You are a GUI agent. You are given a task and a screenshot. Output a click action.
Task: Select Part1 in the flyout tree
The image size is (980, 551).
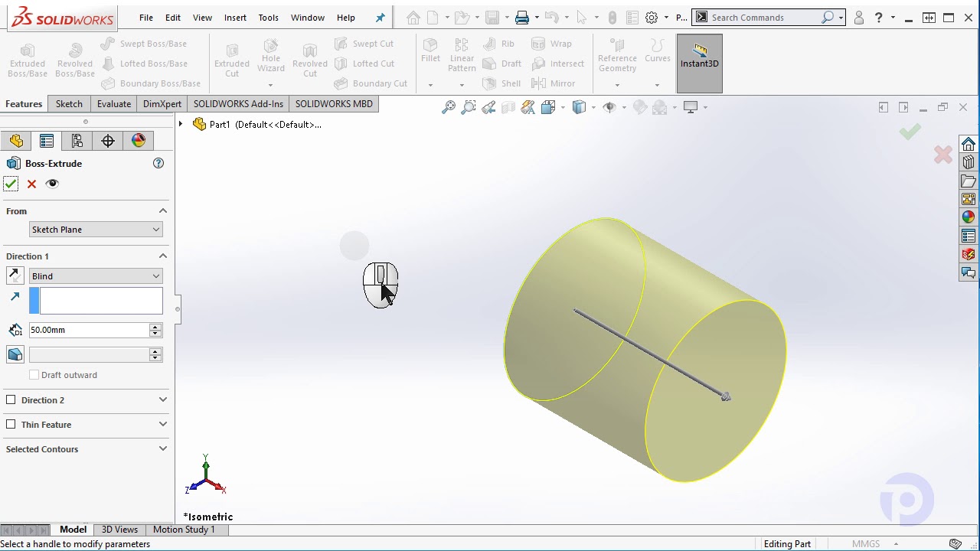pos(258,124)
